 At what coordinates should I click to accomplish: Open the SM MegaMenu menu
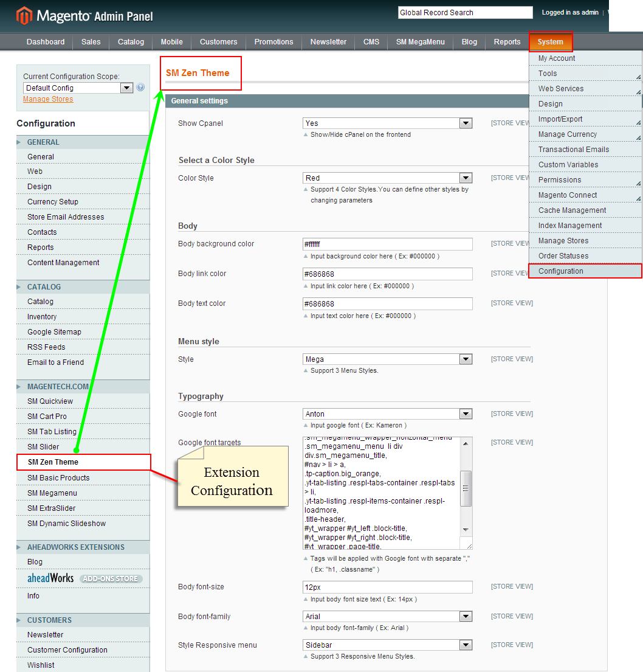coord(420,41)
